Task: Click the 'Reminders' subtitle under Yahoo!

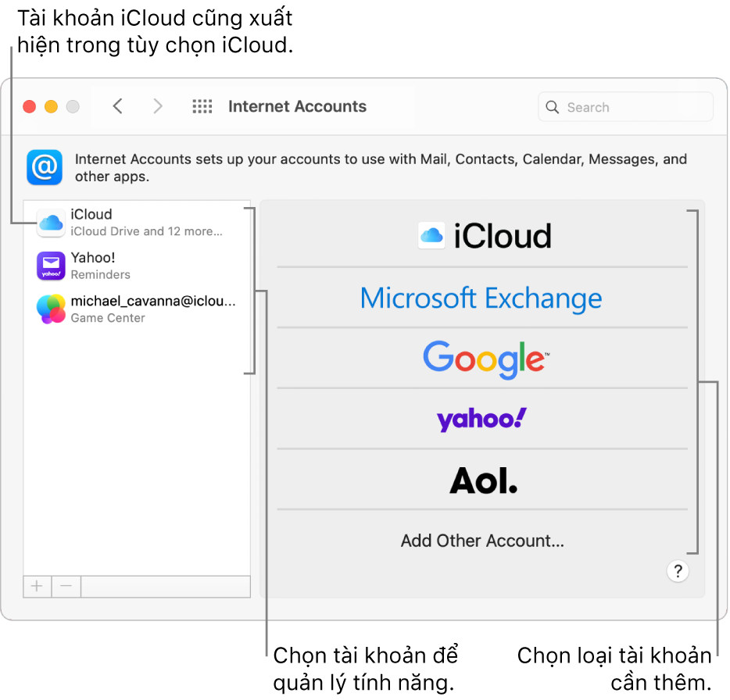Action: pos(101,274)
